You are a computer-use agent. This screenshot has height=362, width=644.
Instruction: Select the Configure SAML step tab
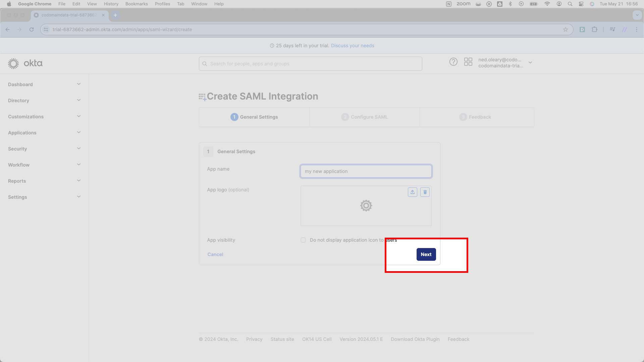click(x=365, y=117)
